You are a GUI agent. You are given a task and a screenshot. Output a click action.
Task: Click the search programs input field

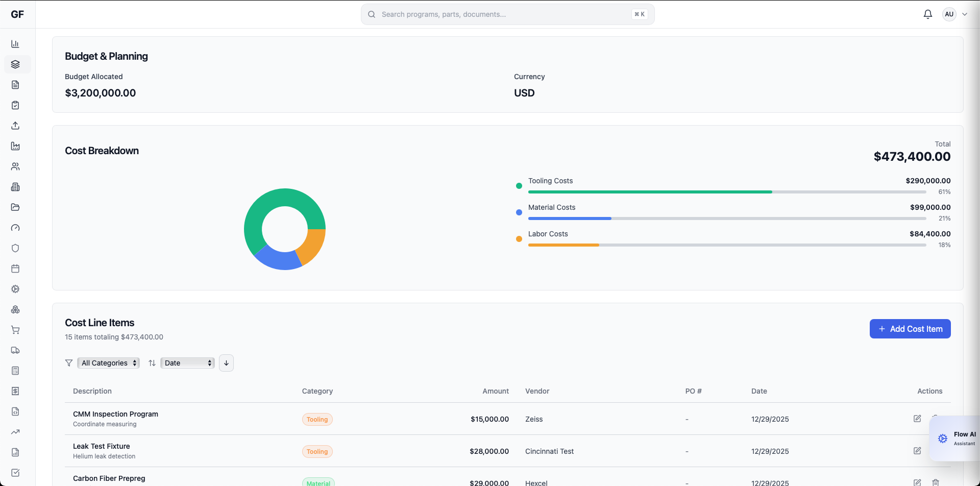click(x=507, y=14)
